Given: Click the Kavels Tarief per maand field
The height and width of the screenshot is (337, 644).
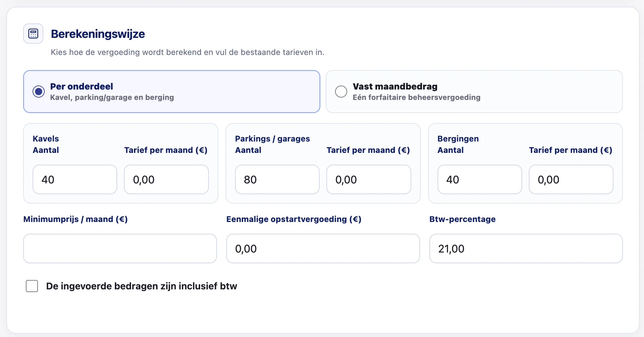Looking at the screenshot, I should point(166,179).
